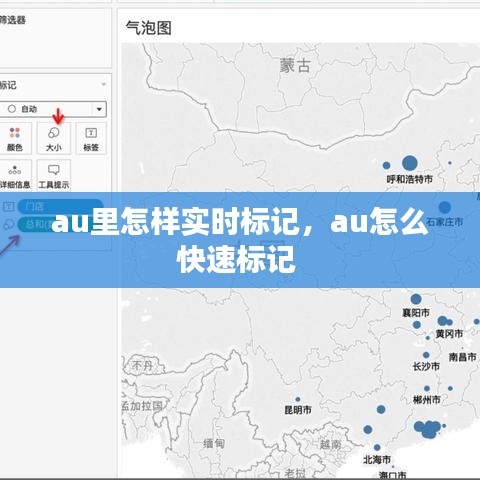Click the 北海市 bubble mark
Screen dimensions: 480x480
tap(377, 447)
